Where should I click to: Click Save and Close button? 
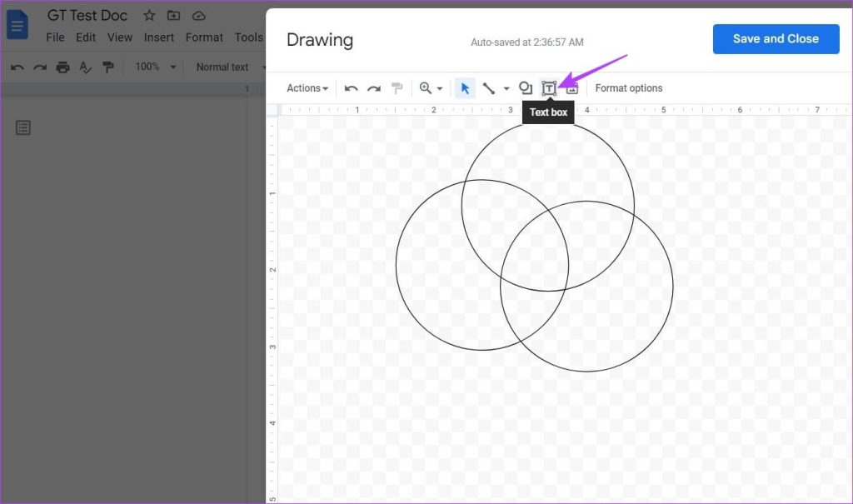[x=776, y=39]
